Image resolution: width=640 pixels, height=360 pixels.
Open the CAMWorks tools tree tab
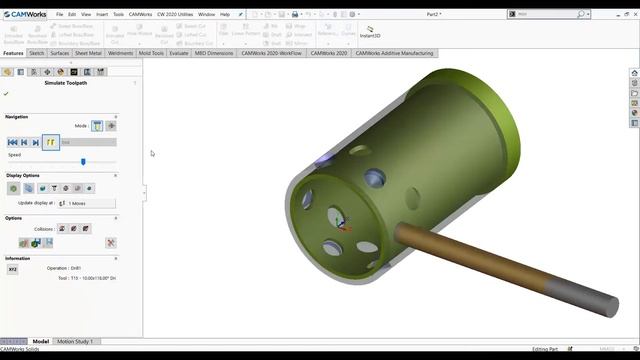coord(101,72)
